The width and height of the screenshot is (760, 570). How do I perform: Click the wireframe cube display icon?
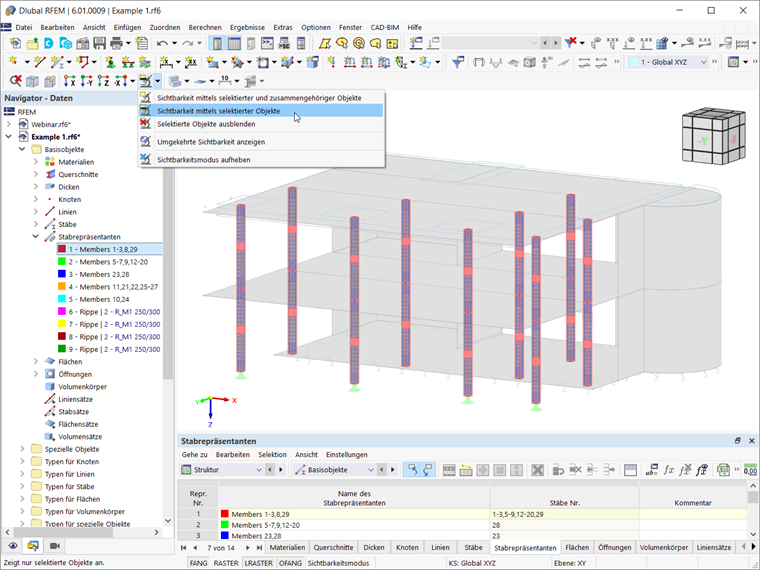32,81
